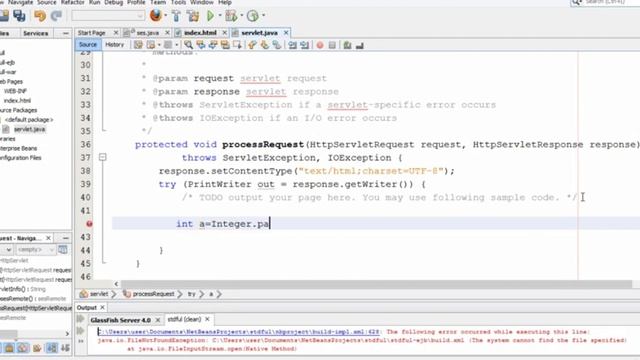Click the editor horizontal scrollbar thumb

click(x=376, y=284)
